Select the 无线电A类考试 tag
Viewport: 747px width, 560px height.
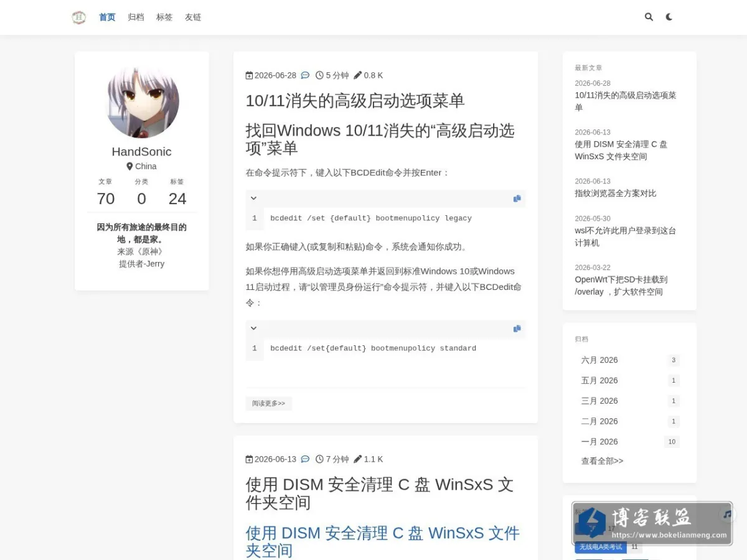point(600,547)
